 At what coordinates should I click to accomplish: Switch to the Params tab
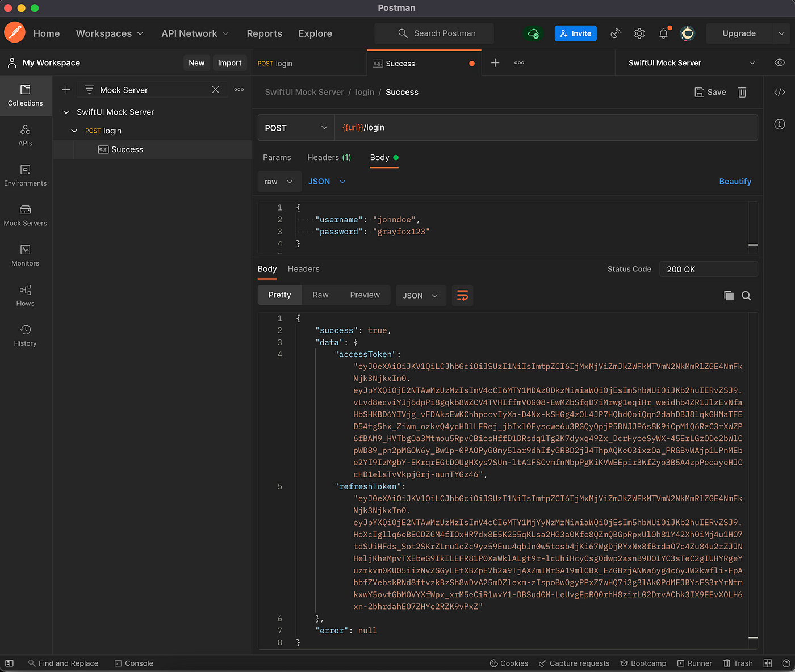[277, 157]
